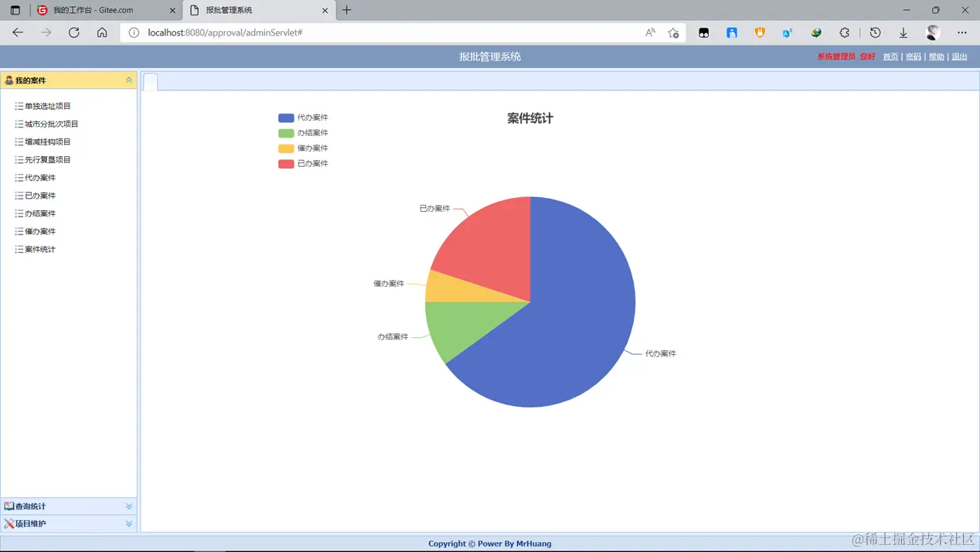The height and width of the screenshot is (552, 980).
Task: Click the 退出 logout link
Action: coord(960,56)
